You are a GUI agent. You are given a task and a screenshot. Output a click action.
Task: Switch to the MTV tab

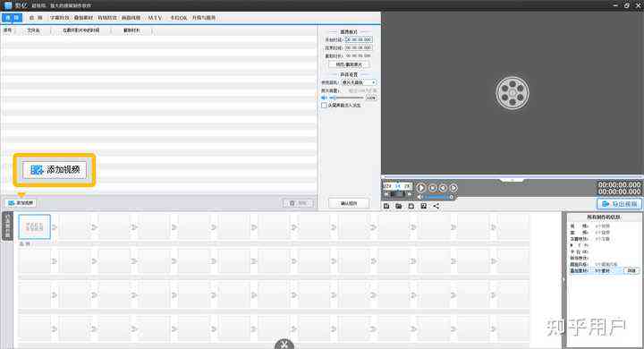click(x=155, y=18)
